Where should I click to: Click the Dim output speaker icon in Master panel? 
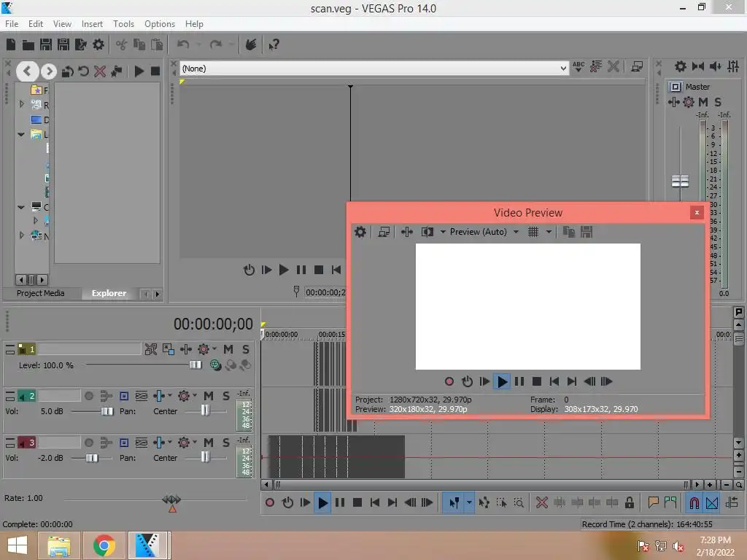tap(715, 66)
